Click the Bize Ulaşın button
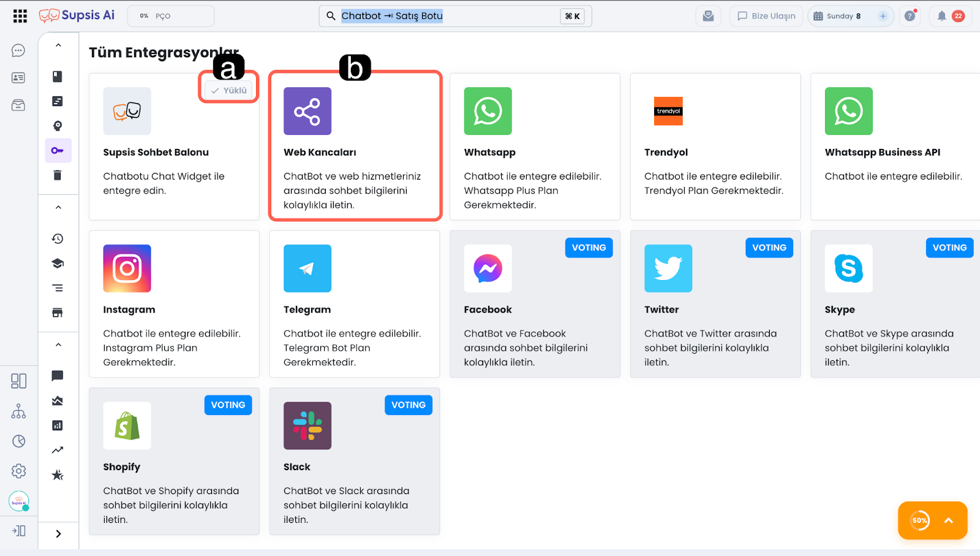This screenshot has height=556, width=980. 766,16
